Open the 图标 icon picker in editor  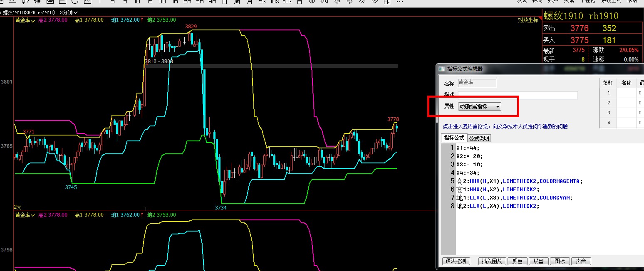560,261
